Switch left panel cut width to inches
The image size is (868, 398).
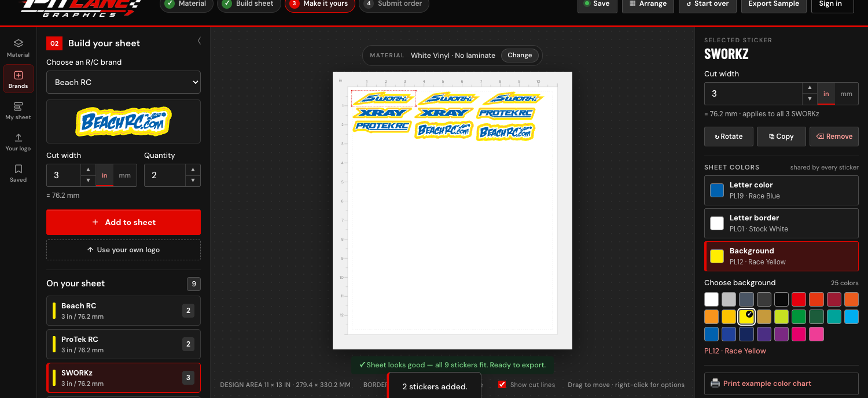point(105,175)
